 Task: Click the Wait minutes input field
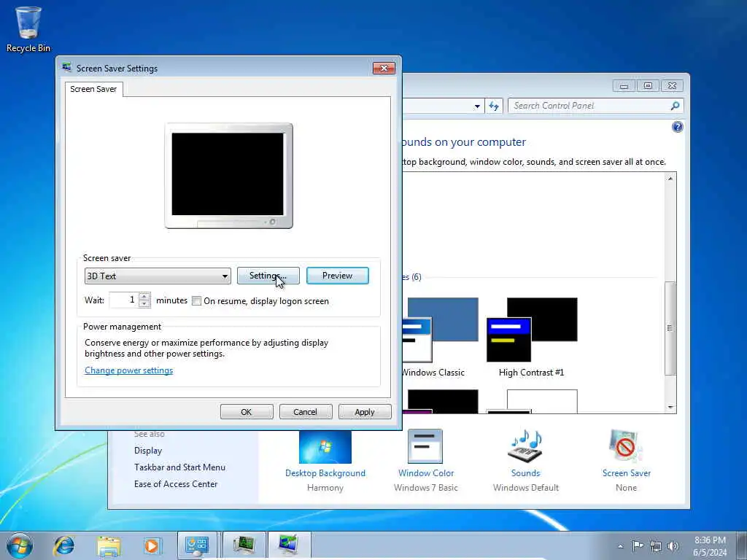(124, 300)
